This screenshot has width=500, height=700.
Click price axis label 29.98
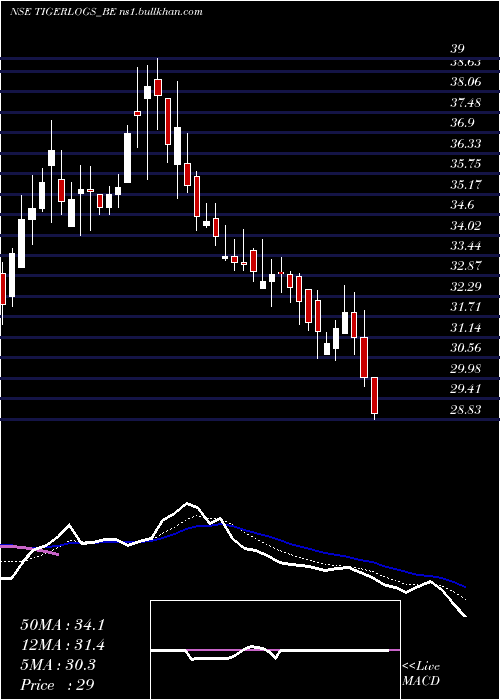(465, 369)
